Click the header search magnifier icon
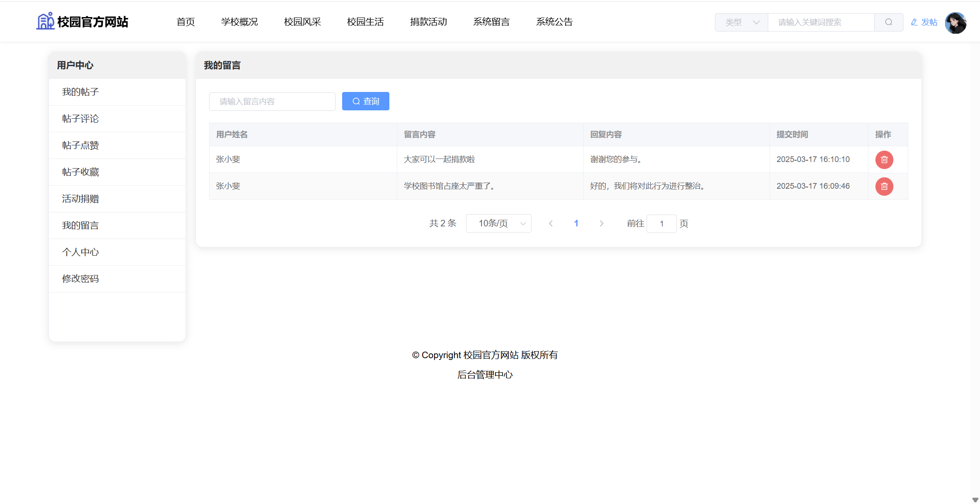Image resolution: width=980 pixels, height=504 pixels. [x=888, y=22]
